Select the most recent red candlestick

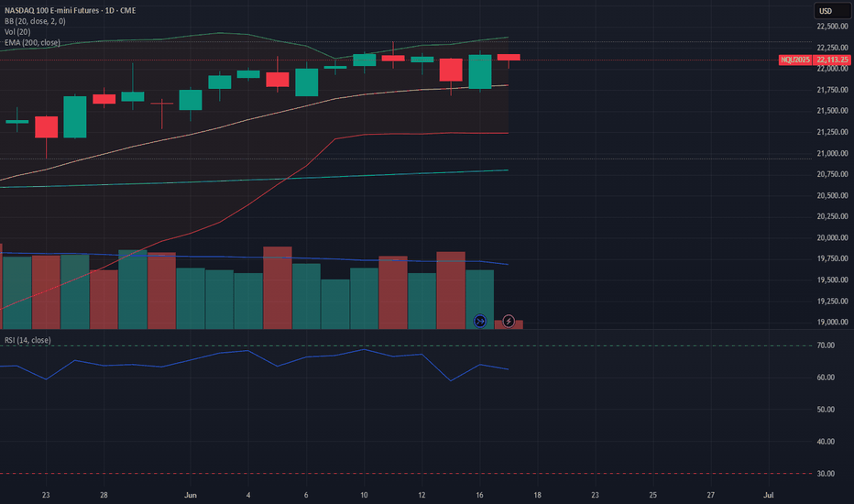pyautogui.click(x=509, y=57)
